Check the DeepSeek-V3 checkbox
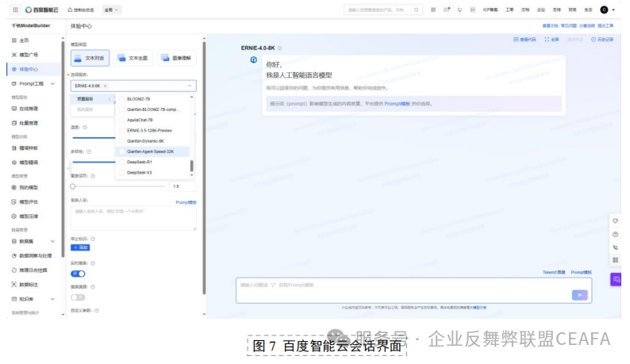630x364 pixels. tap(122, 172)
